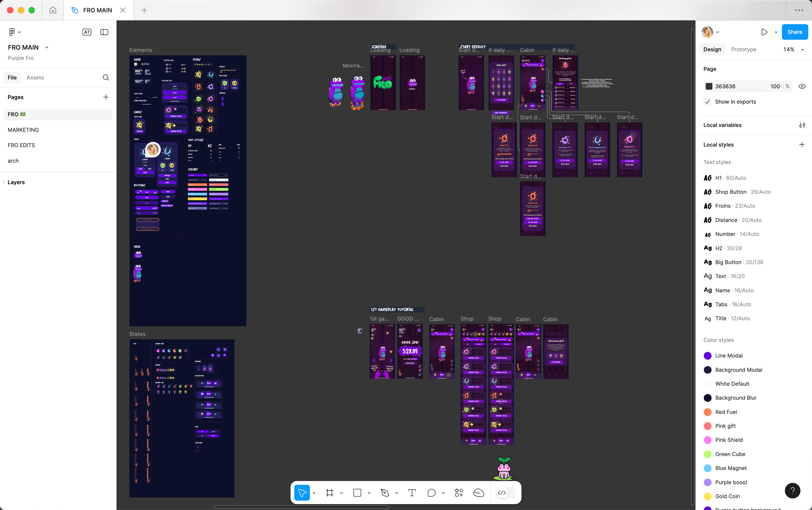The image size is (812, 510).
Task: Toggle the Show in exports checkbox
Action: 708,102
